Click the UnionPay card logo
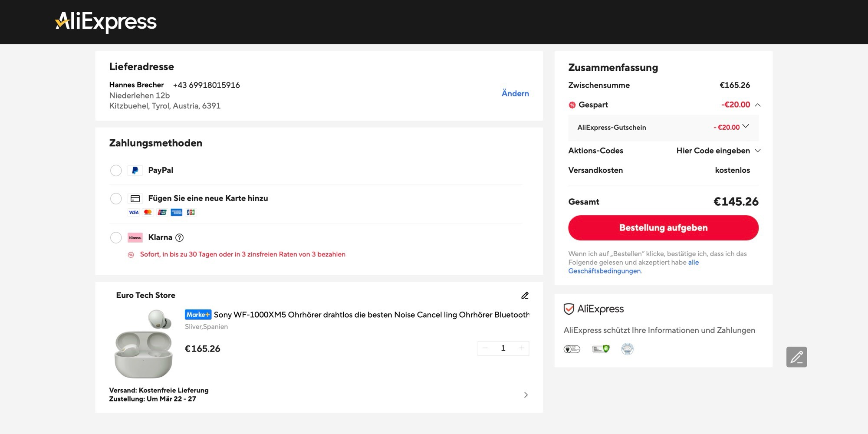 coord(162,212)
